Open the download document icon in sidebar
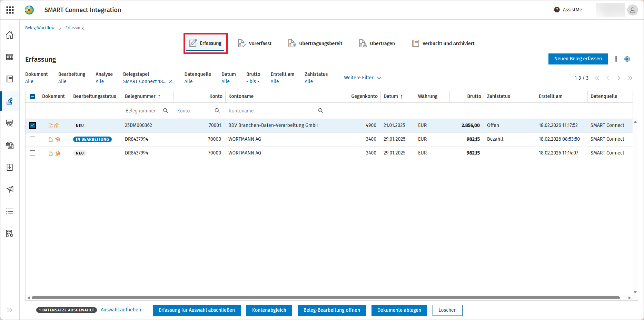The height and width of the screenshot is (320, 644). tap(10, 167)
